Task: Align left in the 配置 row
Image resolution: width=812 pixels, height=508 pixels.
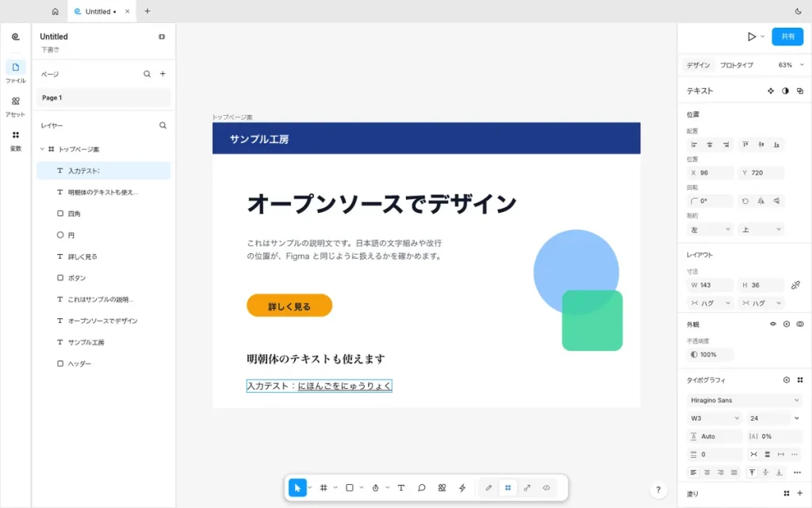Action: [694, 144]
